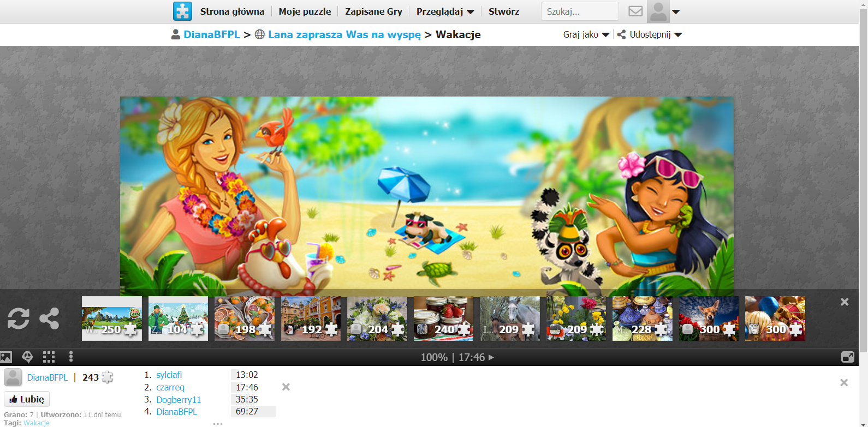The width and height of the screenshot is (868, 427).
Task: Click the user avatar in top bar
Action: coord(658,11)
